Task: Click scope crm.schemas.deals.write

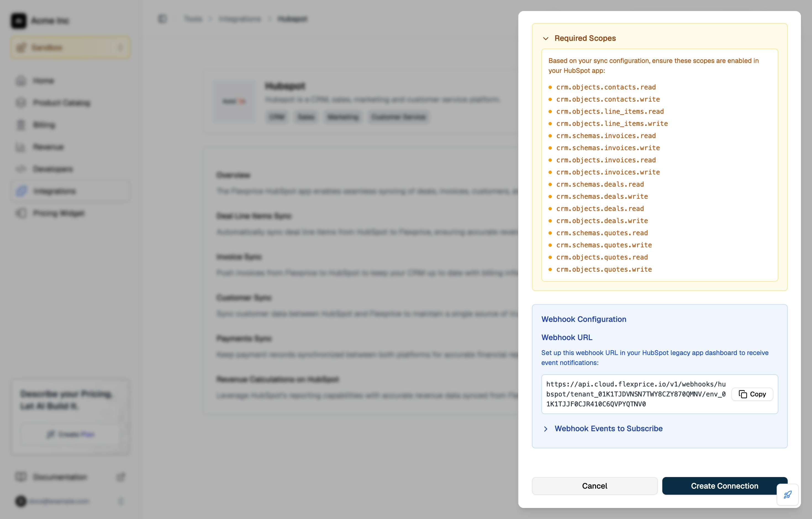Action: coord(602,197)
